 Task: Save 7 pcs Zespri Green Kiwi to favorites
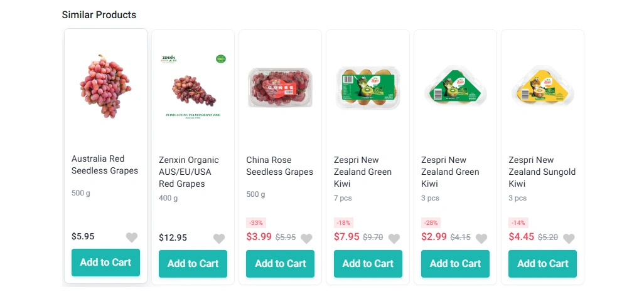pyautogui.click(x=394, y=238)
